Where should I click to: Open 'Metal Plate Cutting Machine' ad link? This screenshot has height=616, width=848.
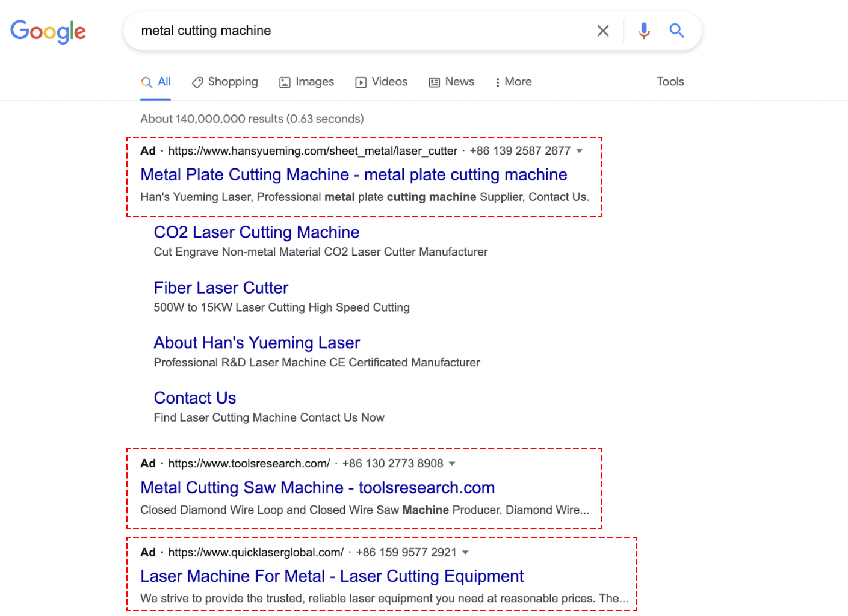click(354, 175)
